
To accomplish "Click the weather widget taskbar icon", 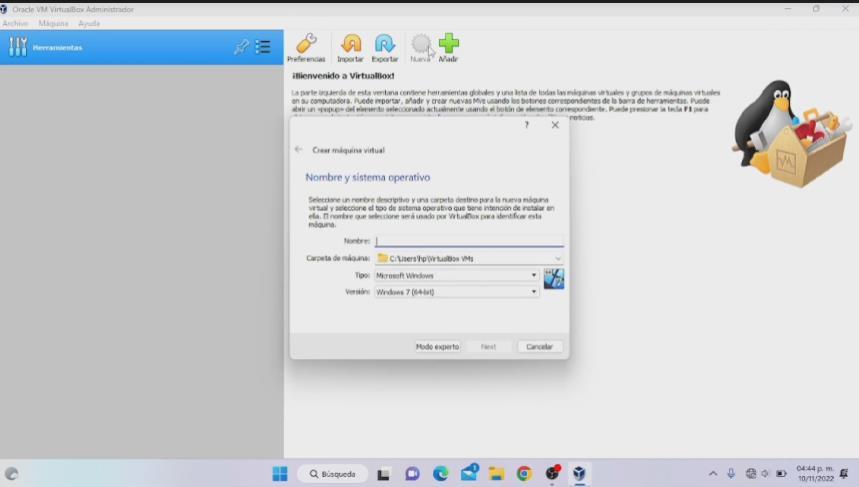I will [12, 474].
